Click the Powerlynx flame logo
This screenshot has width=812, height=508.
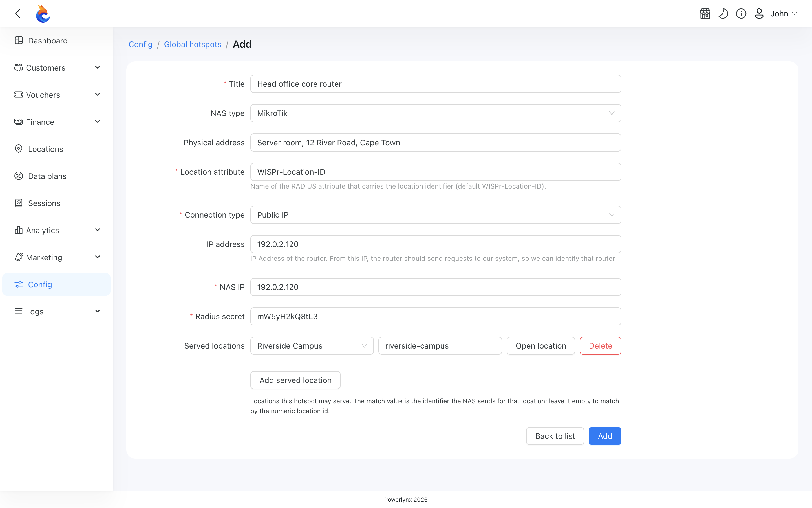click(43, 14)
